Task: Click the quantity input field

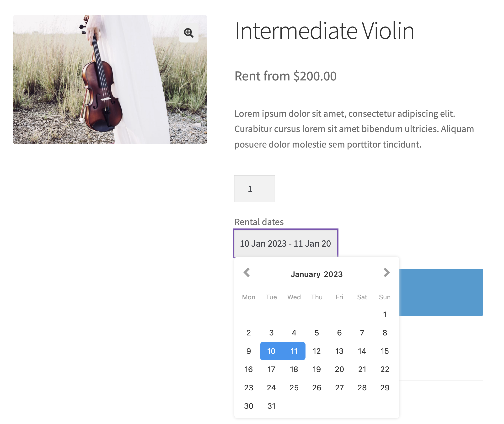Action: pos(254,189)
